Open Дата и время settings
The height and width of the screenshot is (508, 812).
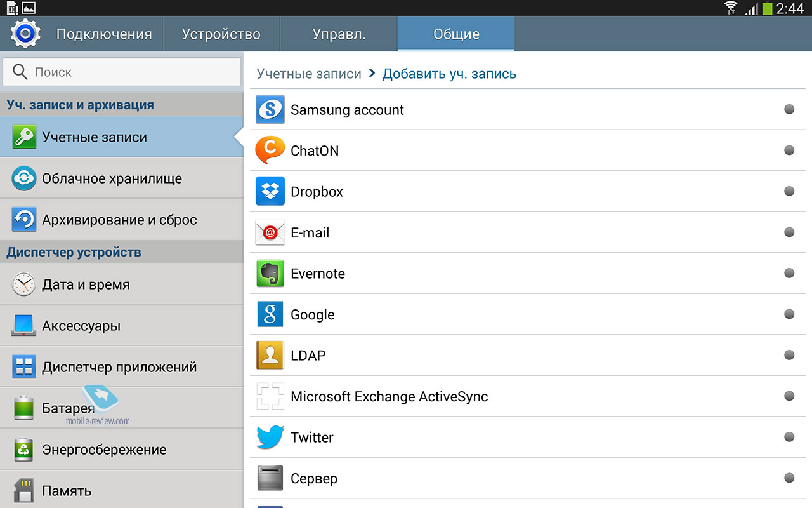(x=122, y=284)
